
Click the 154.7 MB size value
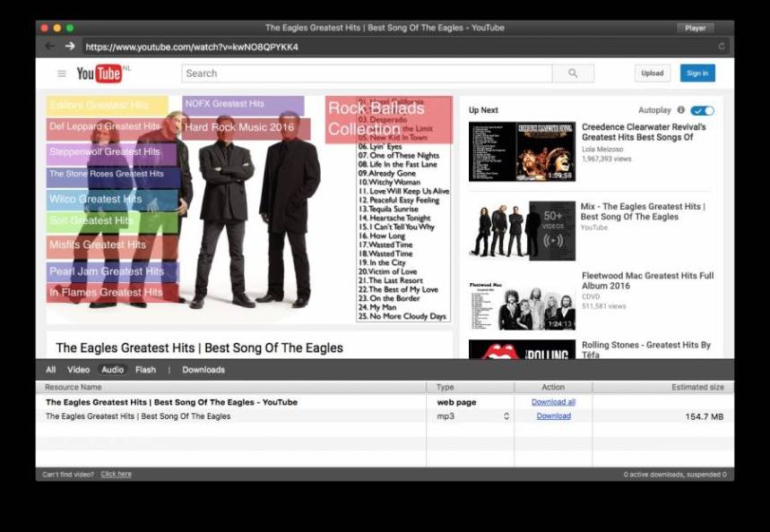tap(704, 416)
